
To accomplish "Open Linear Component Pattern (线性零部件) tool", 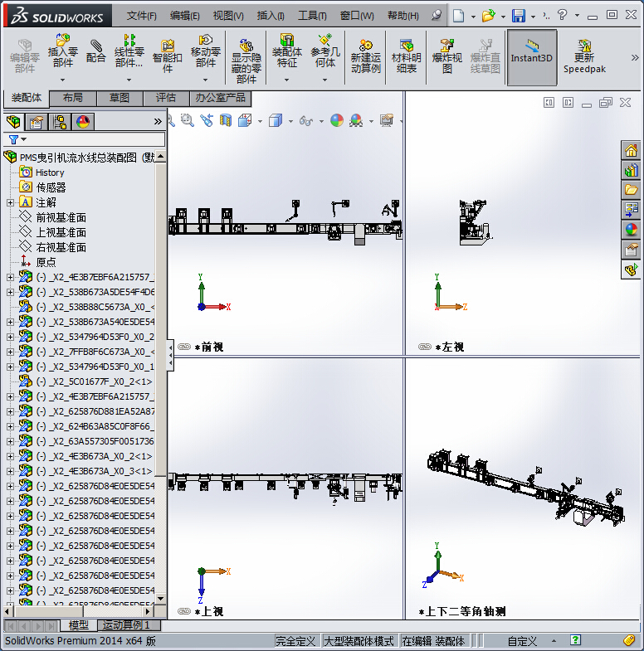I will pyautogui.click(x=129, y=51).
